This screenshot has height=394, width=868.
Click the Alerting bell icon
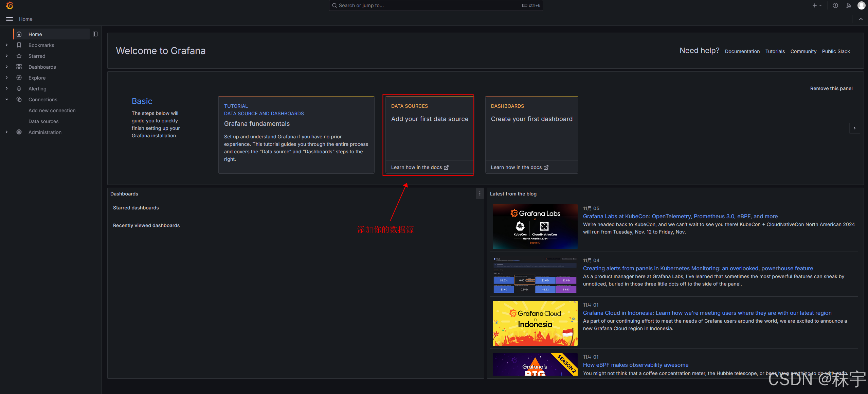[19, 88]
